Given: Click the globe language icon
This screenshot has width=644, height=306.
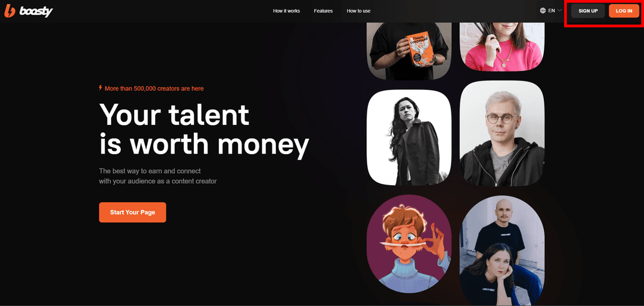Looking at the screenshot, I should coord(543,11).
